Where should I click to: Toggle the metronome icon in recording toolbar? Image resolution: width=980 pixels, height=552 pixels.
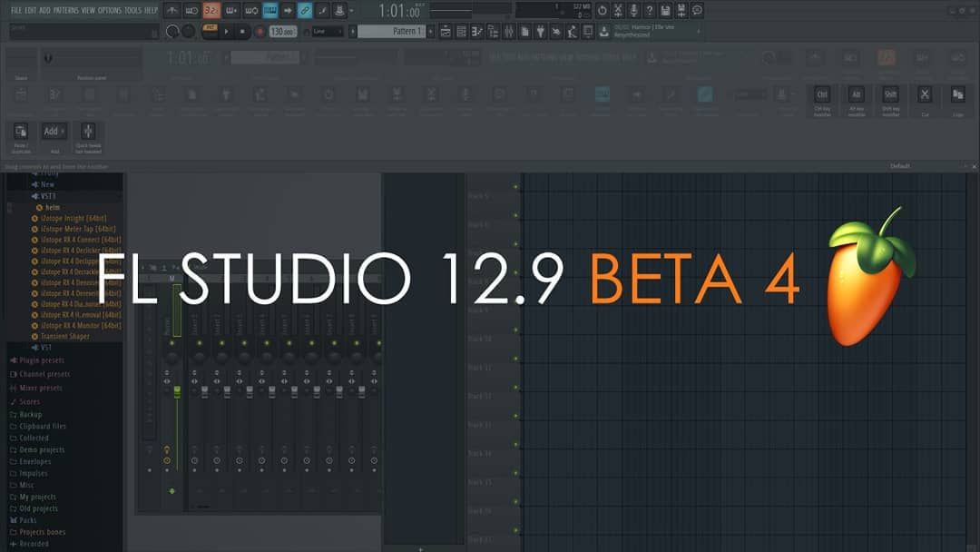click(x=171, y=11)
